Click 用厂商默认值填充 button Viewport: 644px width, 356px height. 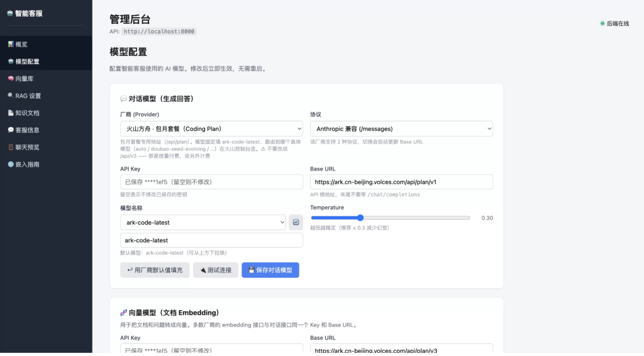coord(155,270)
